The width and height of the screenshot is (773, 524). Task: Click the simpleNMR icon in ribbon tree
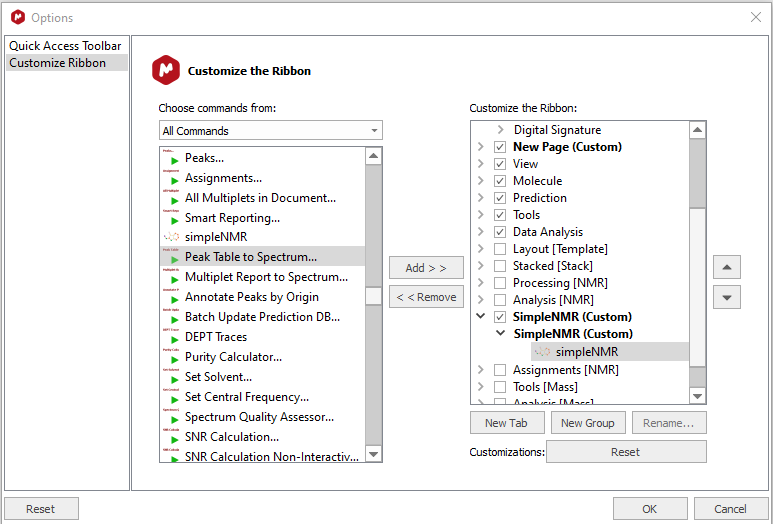[542, 351]
